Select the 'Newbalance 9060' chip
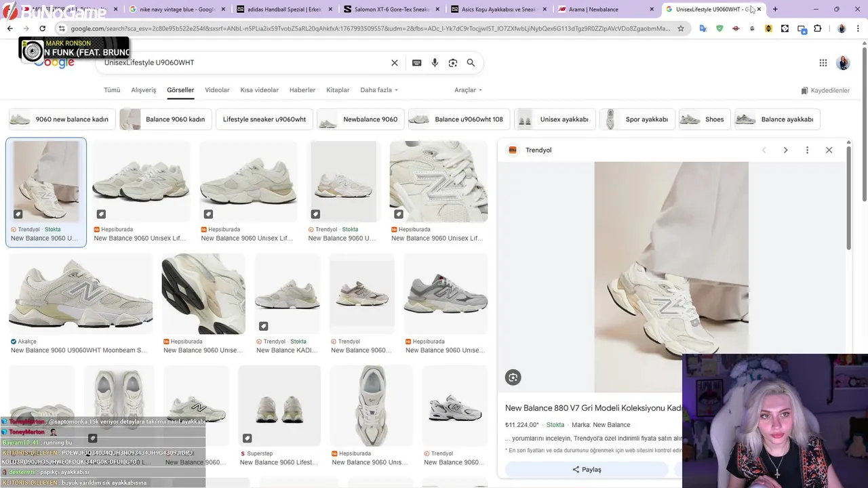The width and height of the screenshot is (868, 488). coord(361,119)
